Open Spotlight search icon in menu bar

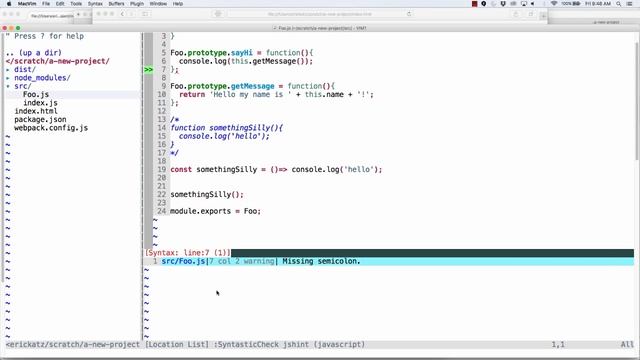[x=619, y=4]
